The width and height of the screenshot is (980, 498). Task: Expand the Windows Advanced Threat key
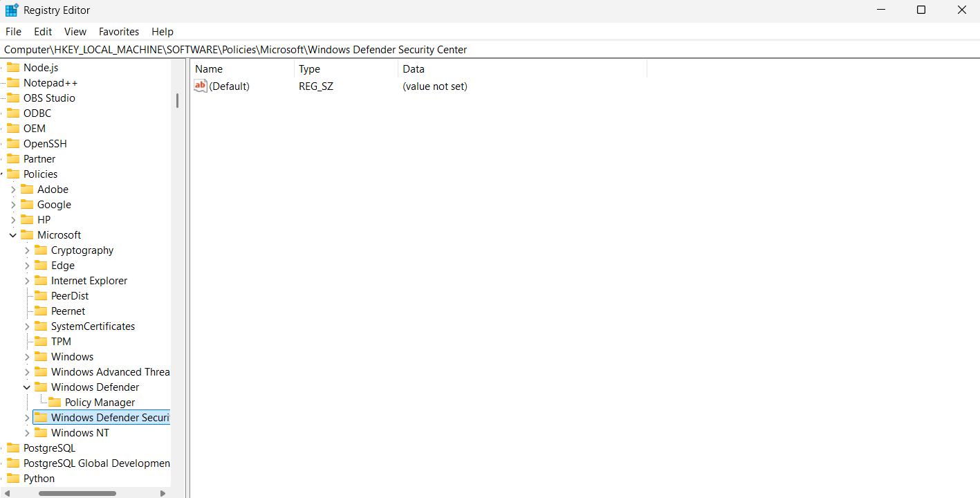27,372
